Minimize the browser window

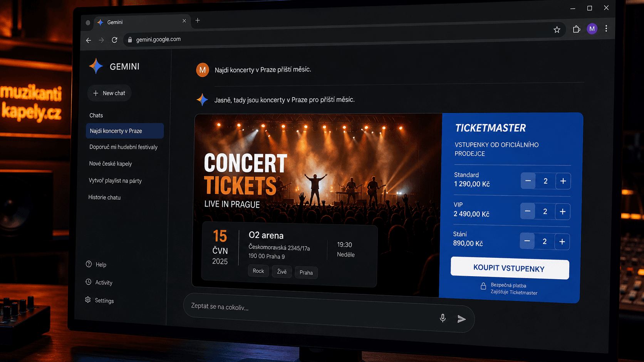(x=573, y=8)
